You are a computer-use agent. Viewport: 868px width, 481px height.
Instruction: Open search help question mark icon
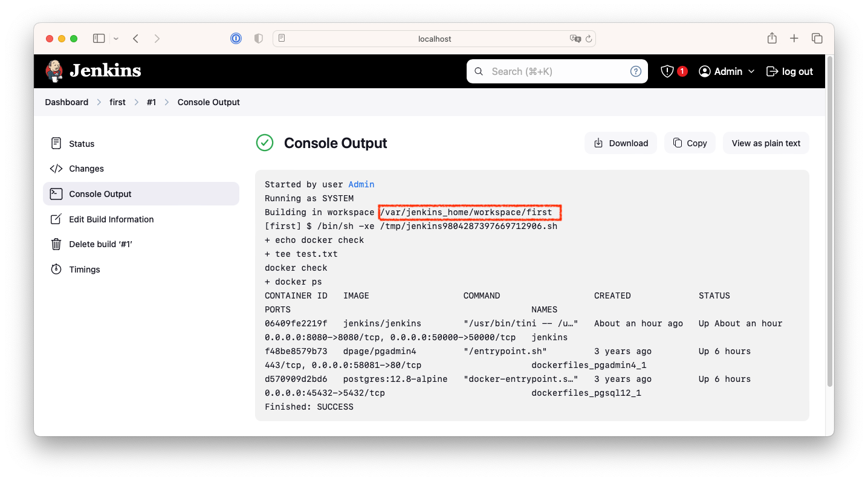coord(636,71)
